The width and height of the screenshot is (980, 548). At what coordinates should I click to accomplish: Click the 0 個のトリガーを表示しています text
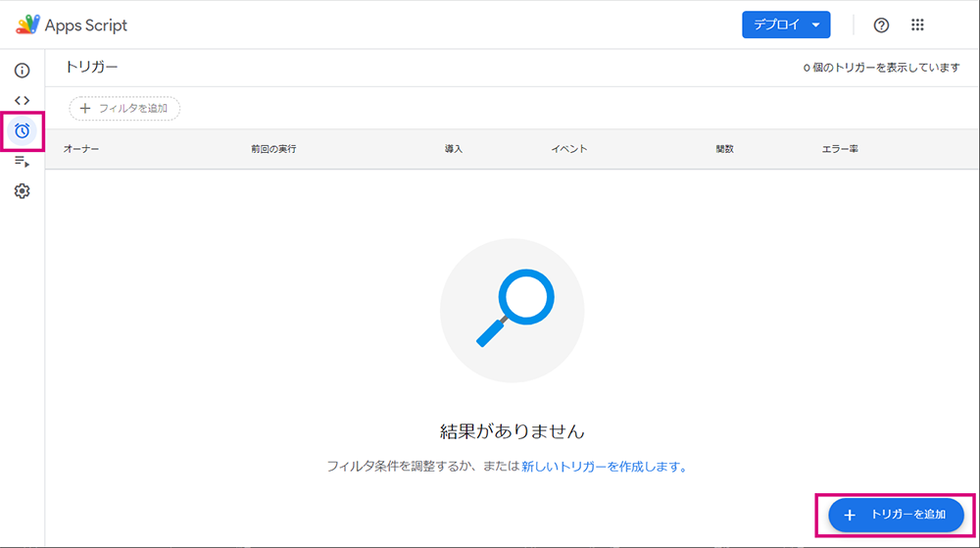coord(881,68)
